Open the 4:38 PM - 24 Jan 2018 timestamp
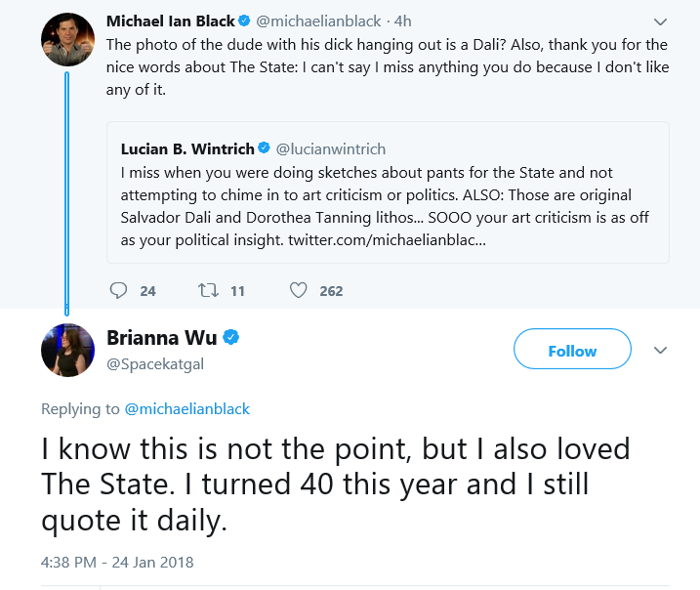This screenshot has width=700, height=590. [117, 562]
